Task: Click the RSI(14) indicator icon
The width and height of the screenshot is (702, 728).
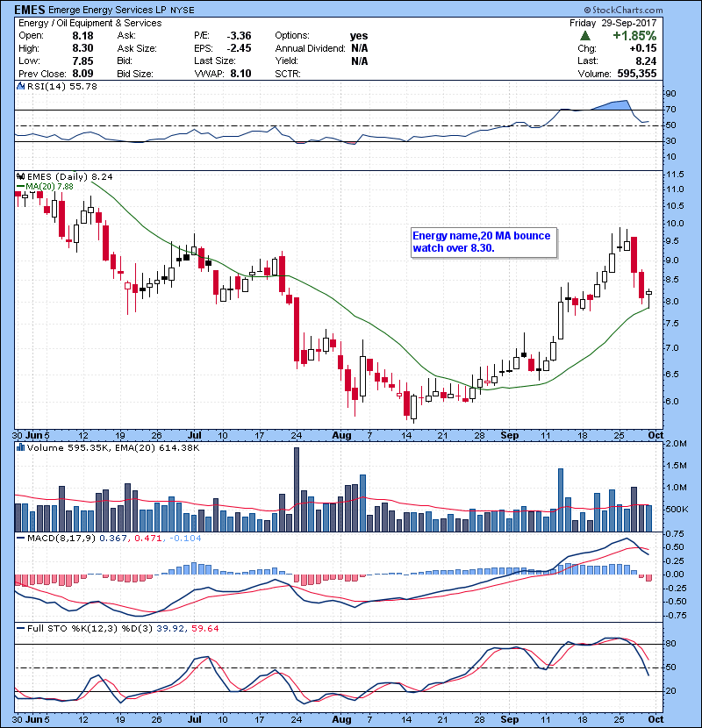Action: 20,86
